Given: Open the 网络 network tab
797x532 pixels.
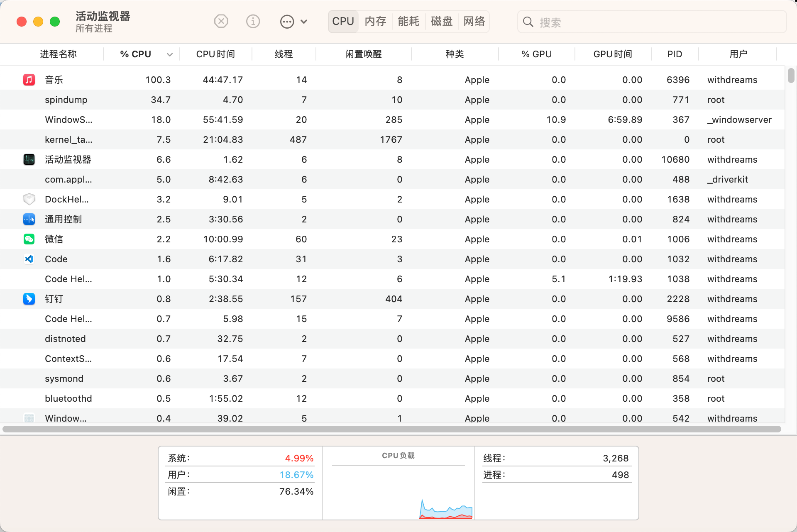Looking at the screenshot, I should 474,21.
